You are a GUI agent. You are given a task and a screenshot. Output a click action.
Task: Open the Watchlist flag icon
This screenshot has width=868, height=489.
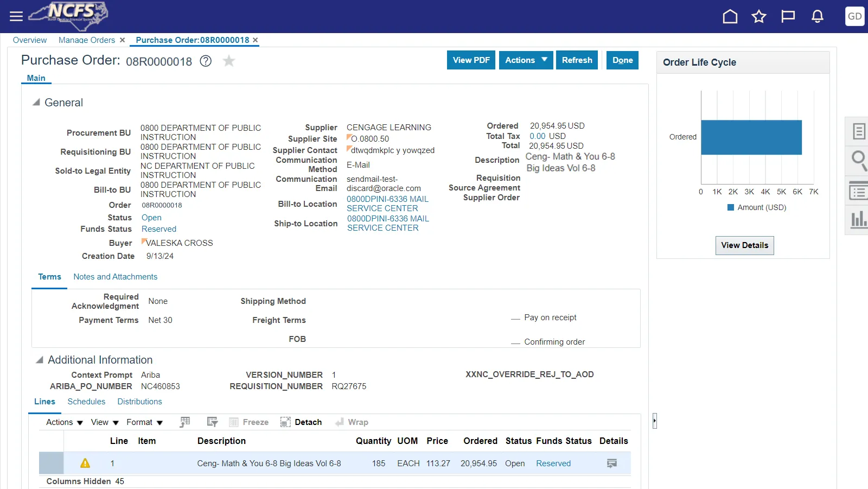tap(788, 16)
